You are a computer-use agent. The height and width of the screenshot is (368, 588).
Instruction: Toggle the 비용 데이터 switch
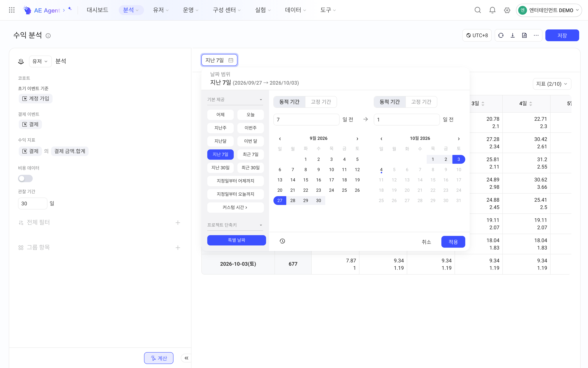click(25, 178)
